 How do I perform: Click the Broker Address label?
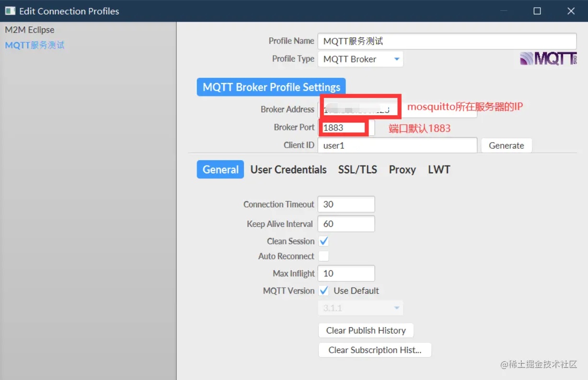point(288,109)
